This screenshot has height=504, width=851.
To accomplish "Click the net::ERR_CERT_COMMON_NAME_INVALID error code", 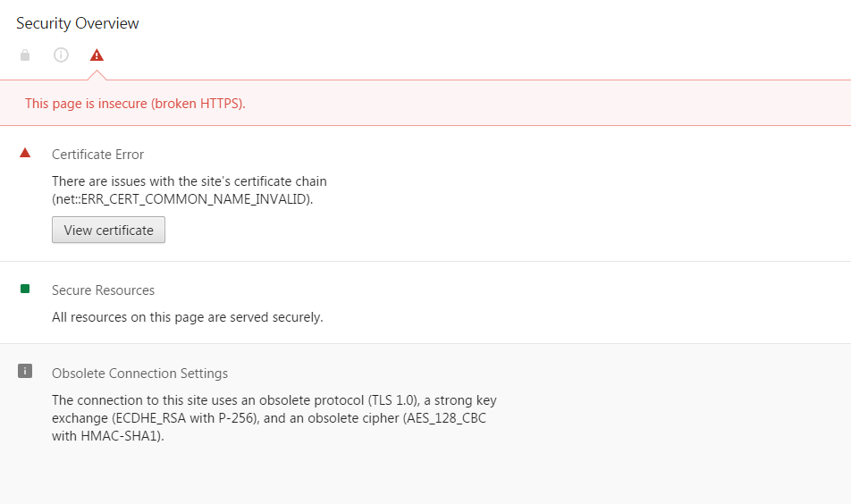I will pyautogui.click(x=182, y=199).
